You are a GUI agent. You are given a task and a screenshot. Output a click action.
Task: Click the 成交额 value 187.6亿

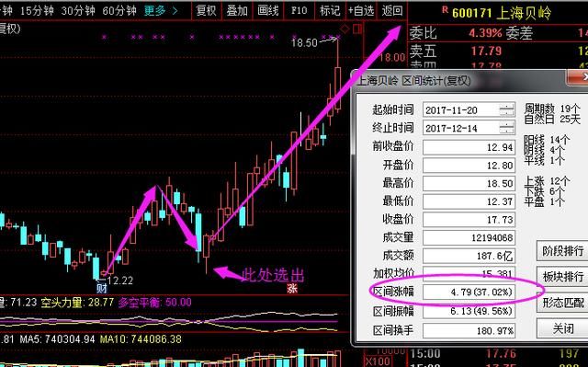469,256
